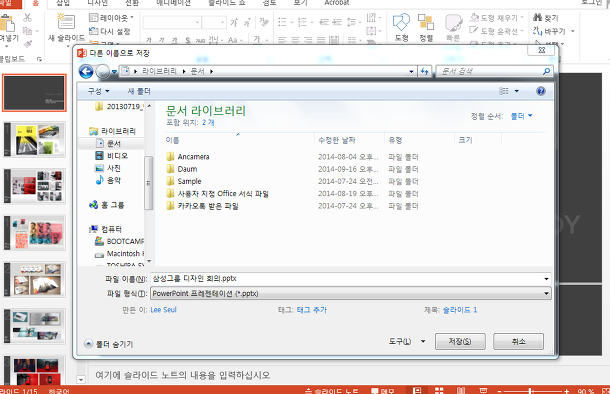Image resolution: width=610 pixels, height=394 pixels.
Task: Expand the address bar history dropdown arrow
Action: click(411, 72)
